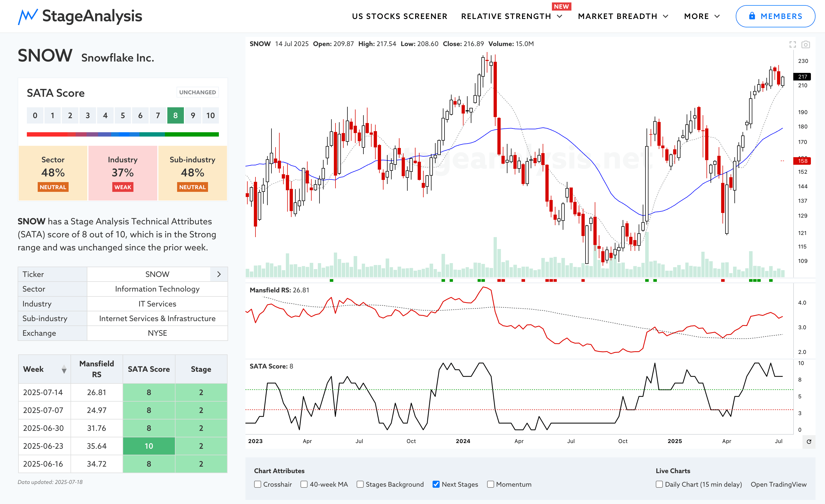Click Mansfield RS: 26.81 chart label
Viewport: 825px width, 504px height.
[x=279, y=290]
